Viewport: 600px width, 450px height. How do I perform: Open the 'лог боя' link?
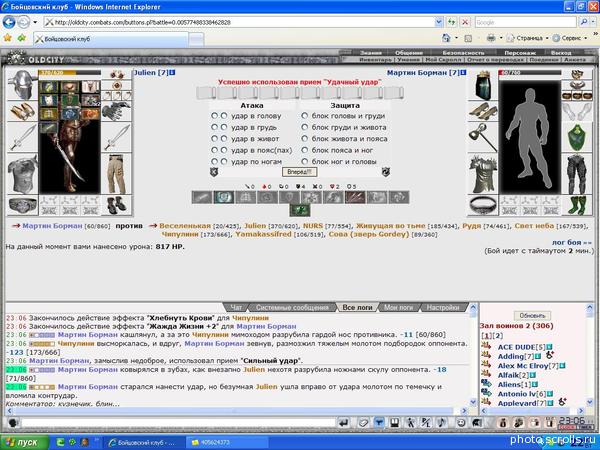click(x=571, y=242)
